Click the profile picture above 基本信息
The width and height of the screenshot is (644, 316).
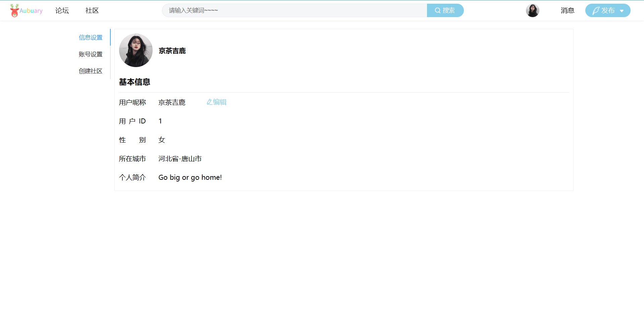tap(136, 50)
